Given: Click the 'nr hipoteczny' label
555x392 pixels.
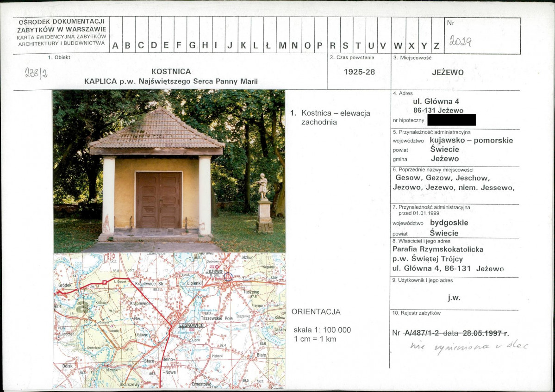Looking at the screenshot, I should 408,121.
